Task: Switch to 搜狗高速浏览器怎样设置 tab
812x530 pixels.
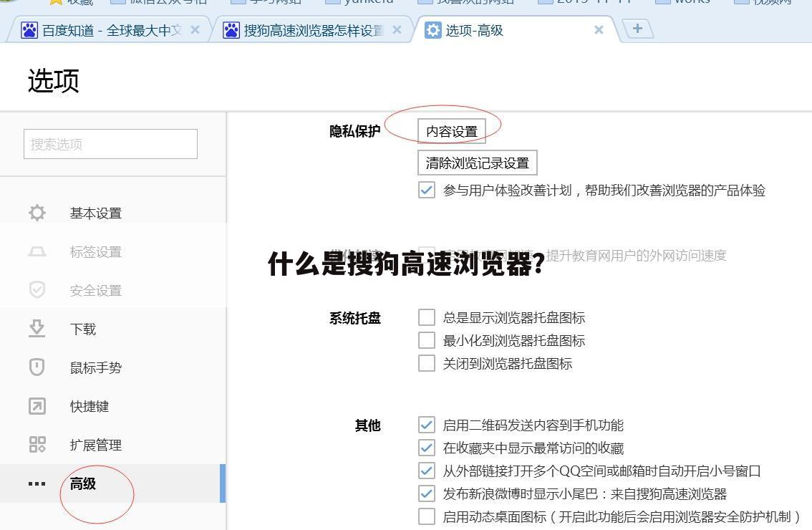Action: click(x=311, y=30)
